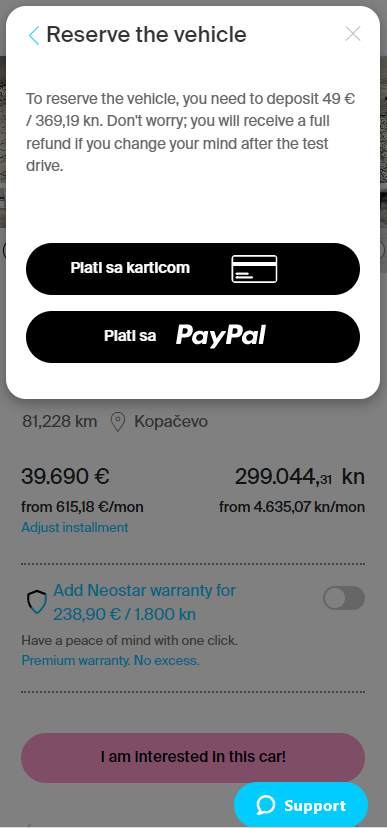Pay using the Plati sa PayPal button
387x828 pixels.
tap(193, 337)
